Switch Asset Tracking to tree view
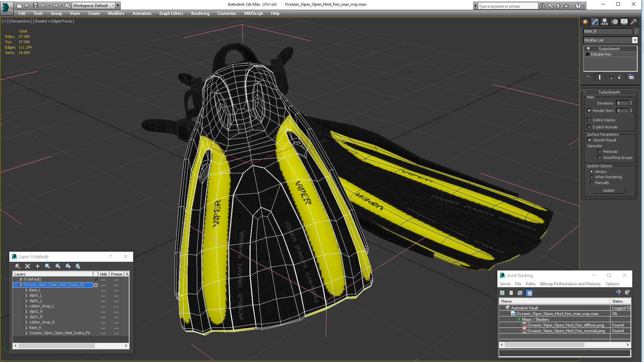 pos(520,293)
